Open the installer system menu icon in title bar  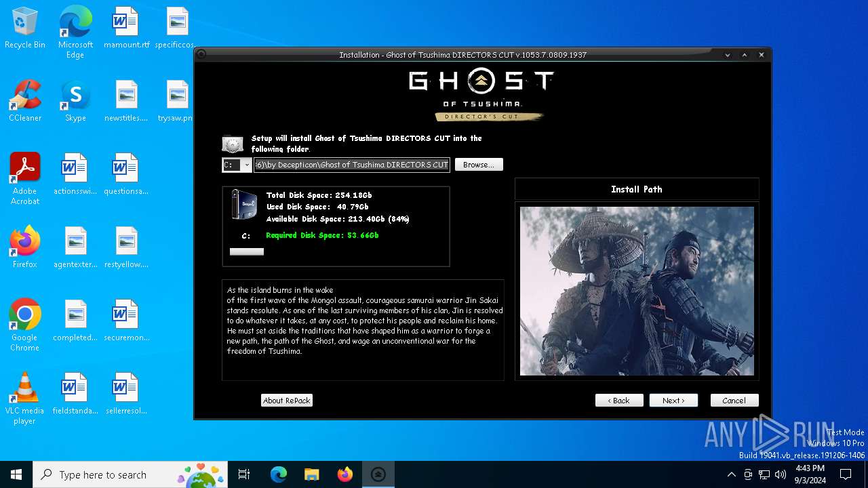point(201,55)
